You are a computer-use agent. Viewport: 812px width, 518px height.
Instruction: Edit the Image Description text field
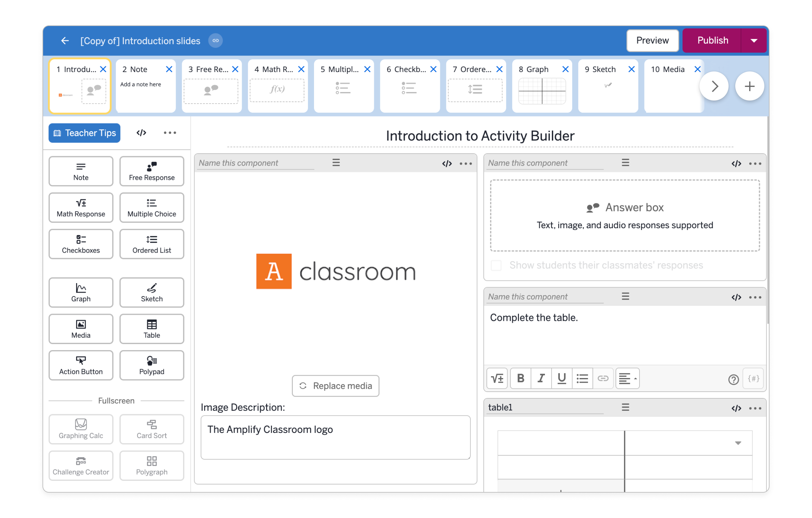click(x=336, y=438)
